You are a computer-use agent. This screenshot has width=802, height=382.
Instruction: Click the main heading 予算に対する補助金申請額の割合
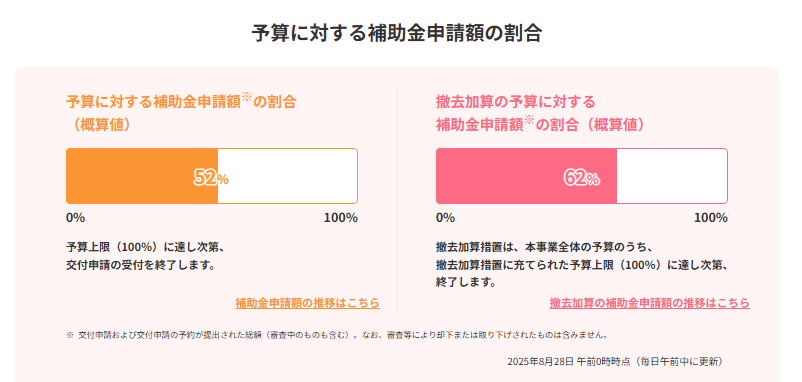pyautogui.click(x=397, y=33)
